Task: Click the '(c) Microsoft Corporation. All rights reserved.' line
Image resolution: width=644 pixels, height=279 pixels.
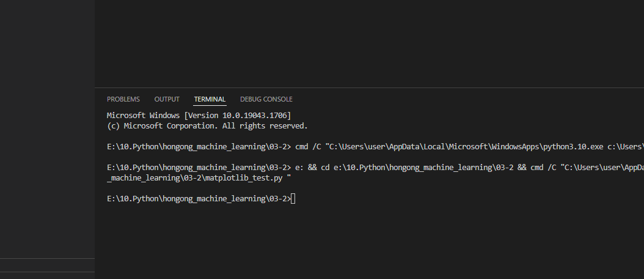Action: click(x=207, y=126)
